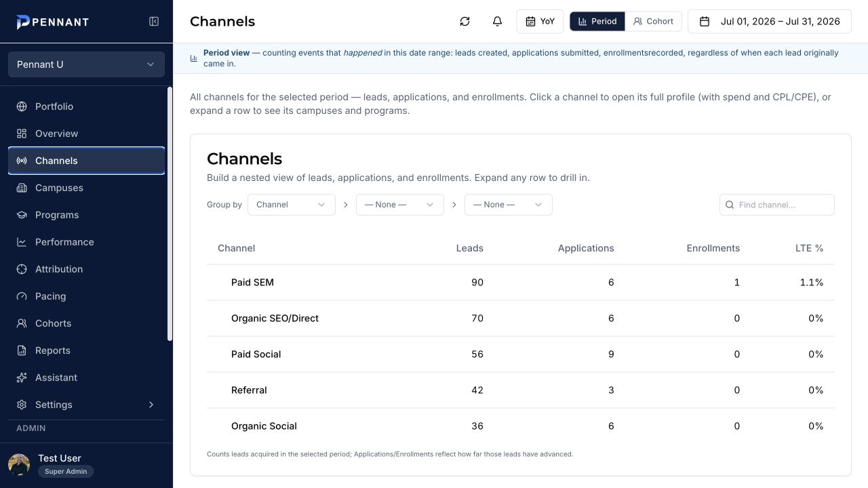Switch to Cohort view

tap(653, 22)
